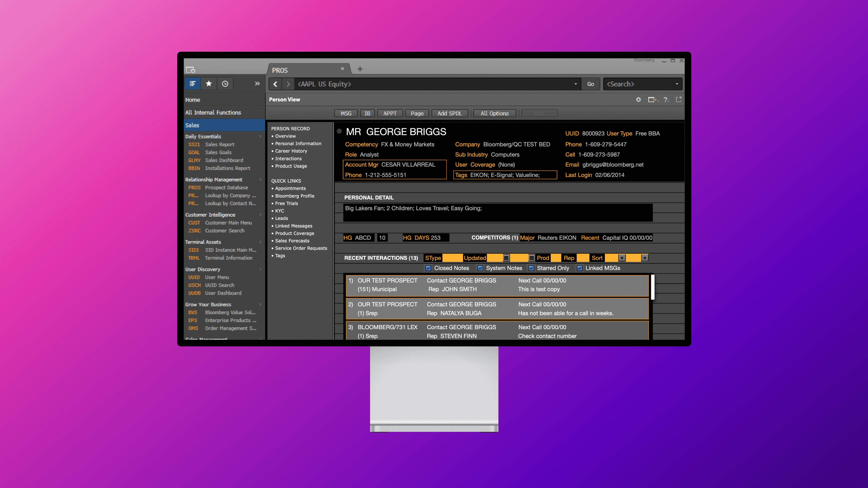The height and width of the screenshot is (488, 868).
Task: Expand the Terminal Assets section arrow
Action: click(260, 242)
